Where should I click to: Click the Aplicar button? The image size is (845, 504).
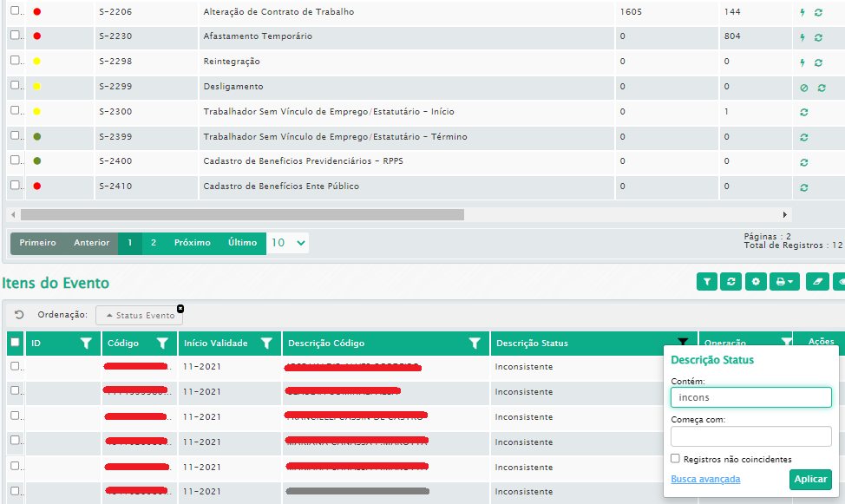pyautogui.click(x=809, y=480)
